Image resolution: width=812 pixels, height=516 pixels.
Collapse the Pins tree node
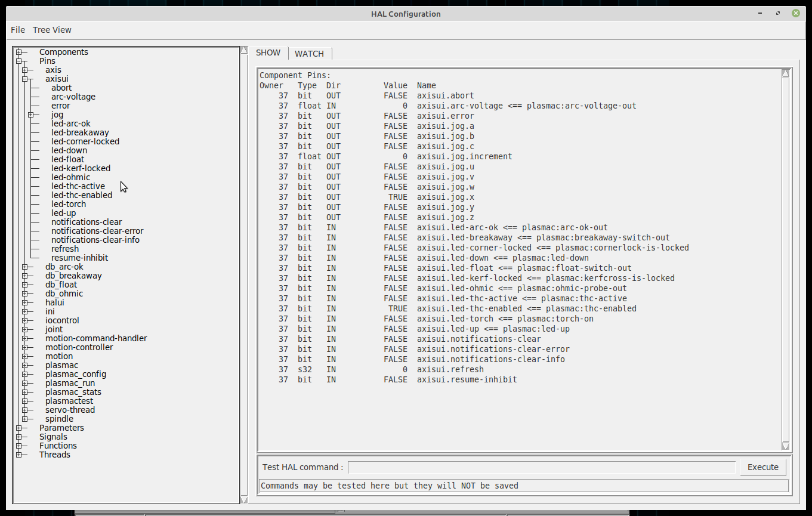click(18, 61)
